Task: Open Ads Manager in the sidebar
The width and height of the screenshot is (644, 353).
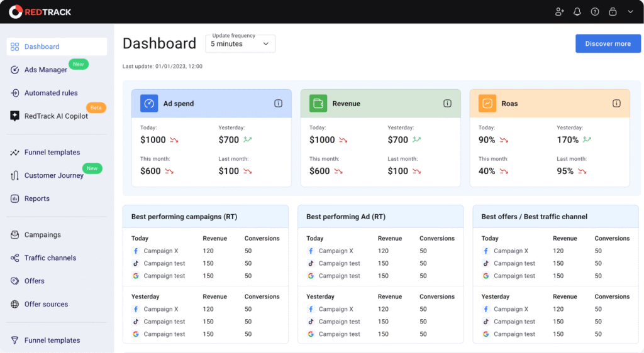Action: point(45,70)
